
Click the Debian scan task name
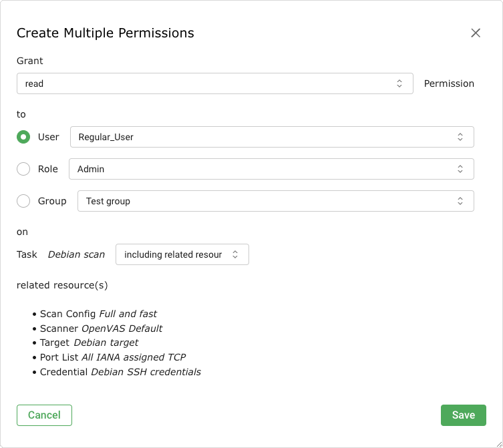pyautogui.click(x=76, y=254)
